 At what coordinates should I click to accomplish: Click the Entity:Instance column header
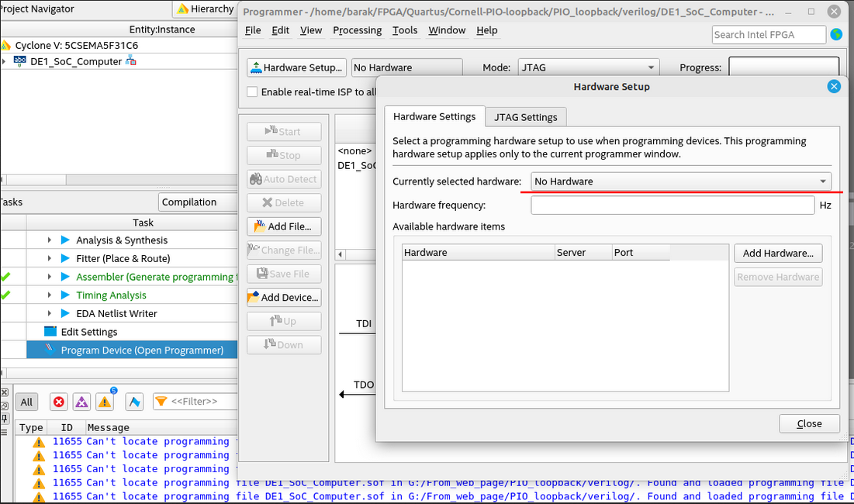162,29
